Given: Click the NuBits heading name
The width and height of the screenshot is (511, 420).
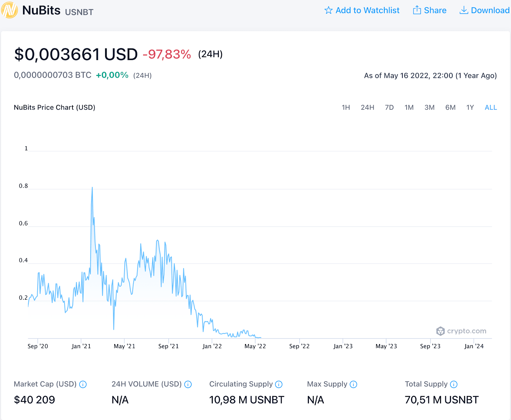Looking at the screenshot, I should pos(42,11).
